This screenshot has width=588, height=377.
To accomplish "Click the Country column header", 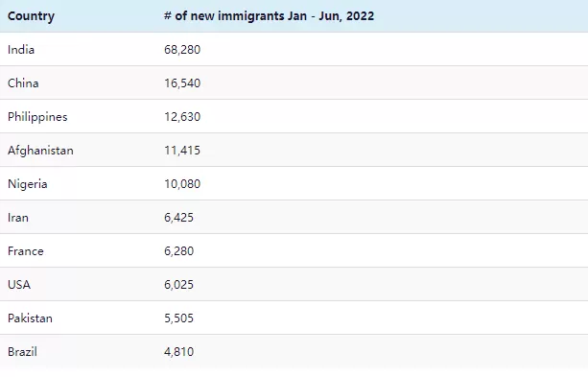I will pyautogui.click(x=31, y=16).
